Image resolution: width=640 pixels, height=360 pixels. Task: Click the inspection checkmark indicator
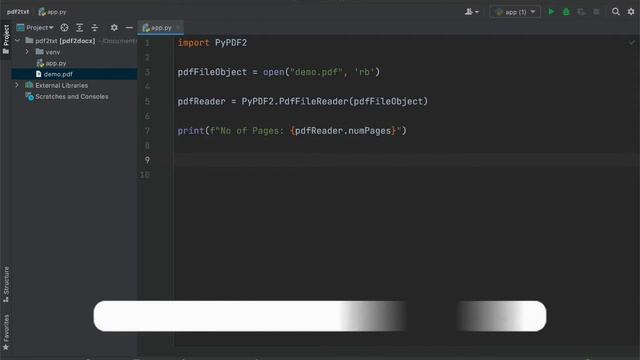point(631,42)
